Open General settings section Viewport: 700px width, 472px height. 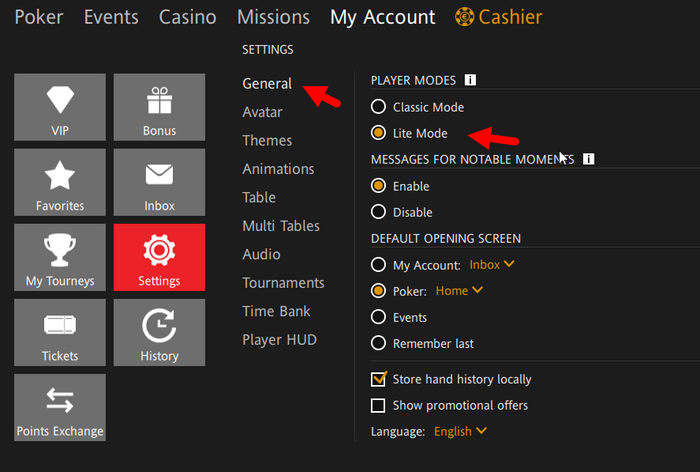pos(267,84)
